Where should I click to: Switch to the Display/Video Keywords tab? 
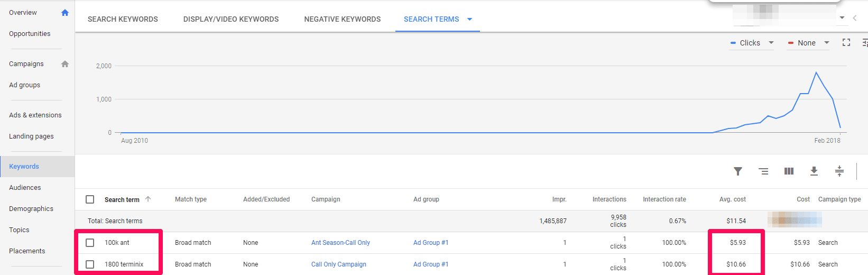(x=231, y=19)
